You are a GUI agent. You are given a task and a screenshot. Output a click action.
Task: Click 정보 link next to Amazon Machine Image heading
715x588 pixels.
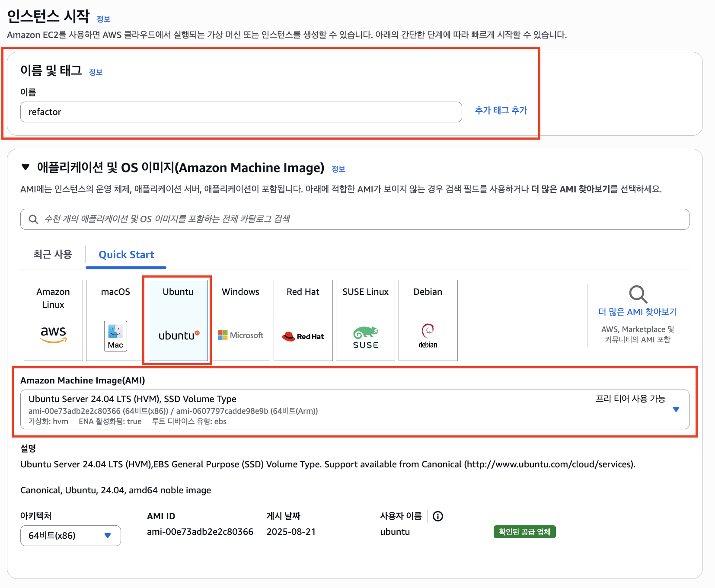(x=338, y=169)
